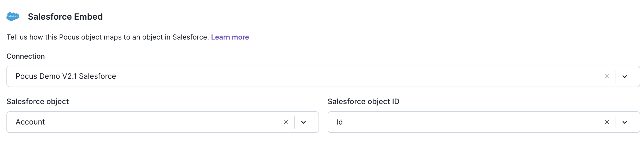This screenshot has width=644, height=142.
Task: Click the Connection field label
Action: coord(25,56)
